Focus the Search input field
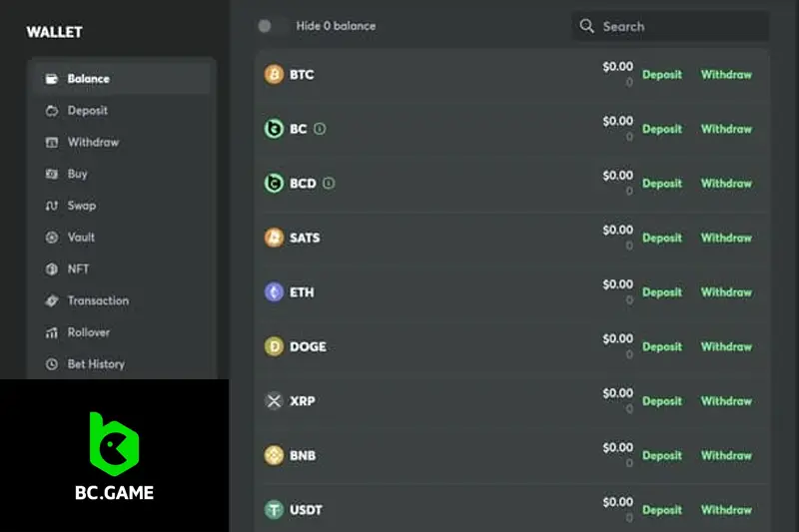Viewport: 799px width, 532px height. click(670, 26)
